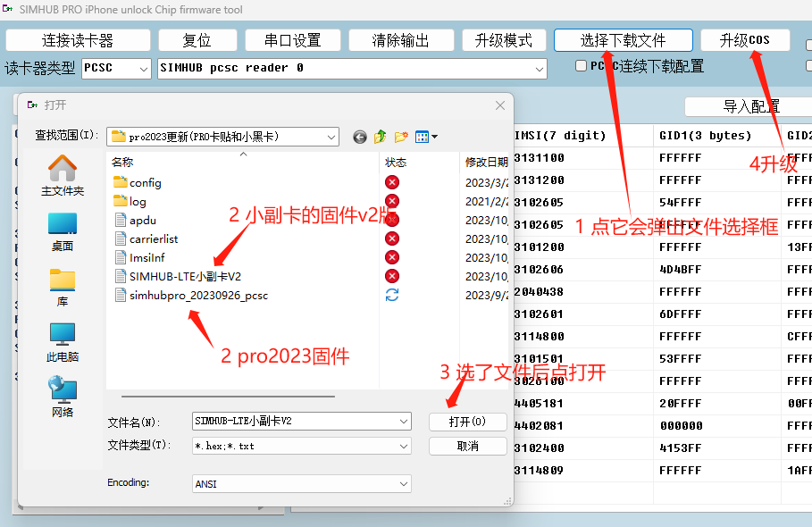Expand the view menu dropdown arrow
Viewport: 812px width, 527px height.
click(x=434, y=137)
